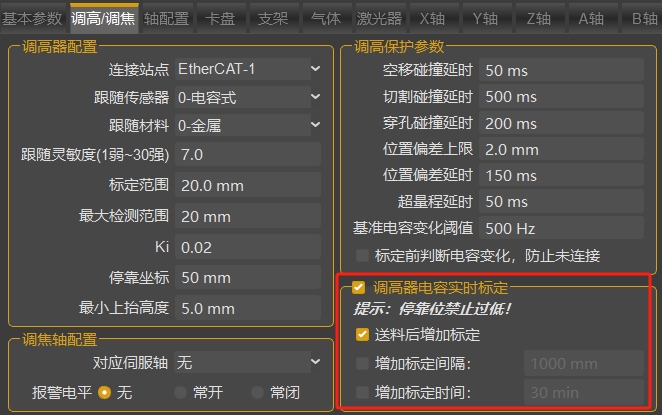
Task: Click the 最小上抬高度 field showing 5.0 mm
Action: click(248, 308)
